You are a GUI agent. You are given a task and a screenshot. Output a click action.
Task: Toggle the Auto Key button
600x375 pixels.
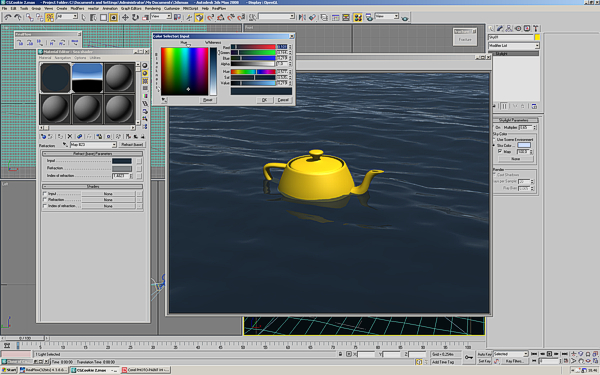coord(484,354)
